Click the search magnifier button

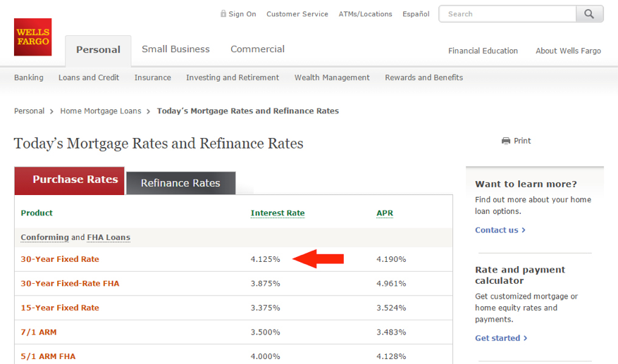[589, 14]
